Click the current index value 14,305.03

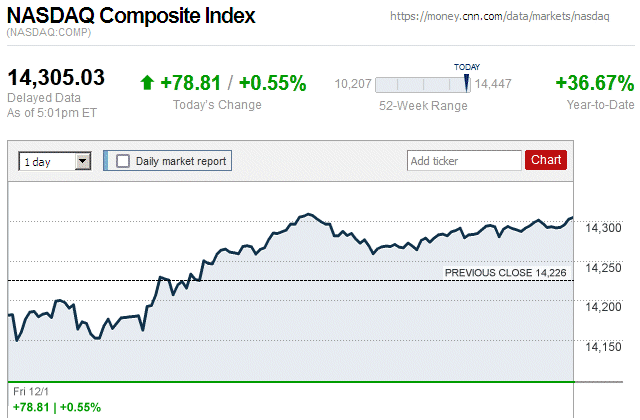56,79
